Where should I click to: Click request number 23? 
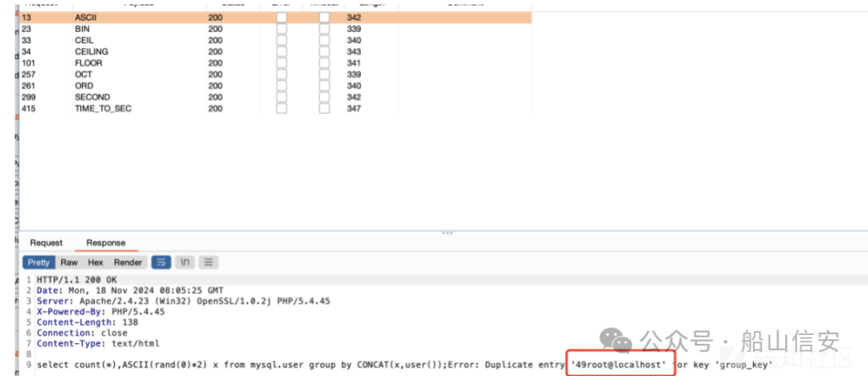click(x=27, y=29)
